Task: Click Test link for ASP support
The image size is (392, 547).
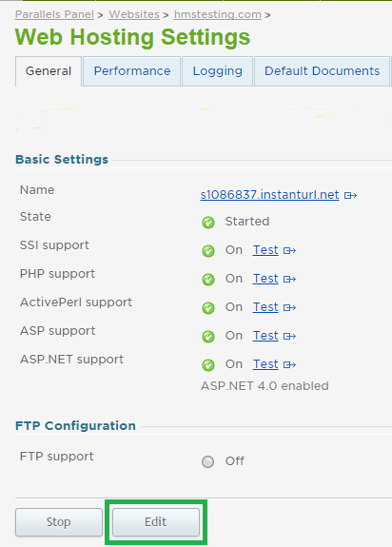Action: coord(265,336)
